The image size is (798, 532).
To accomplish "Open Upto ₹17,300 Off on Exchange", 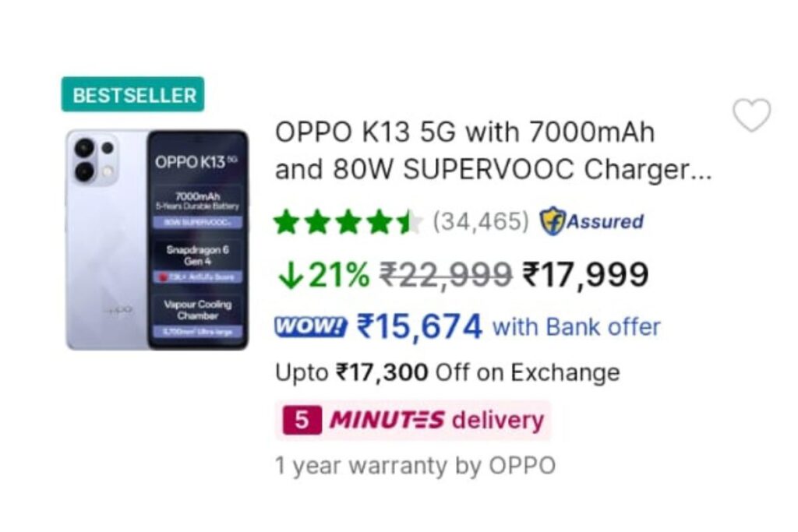I will click(x=447, y=372).
